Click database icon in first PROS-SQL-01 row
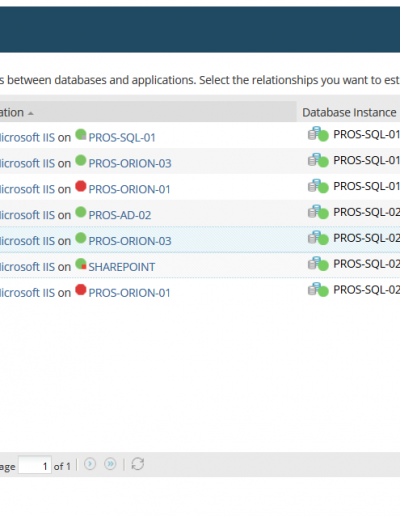Screen dimensions: 400x516 pos(318,134)
